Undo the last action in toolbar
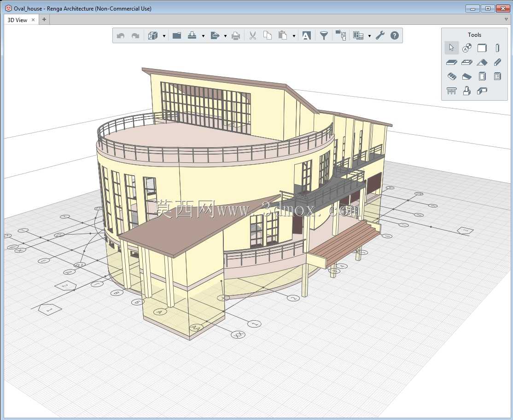 click(x=120, y=35)
